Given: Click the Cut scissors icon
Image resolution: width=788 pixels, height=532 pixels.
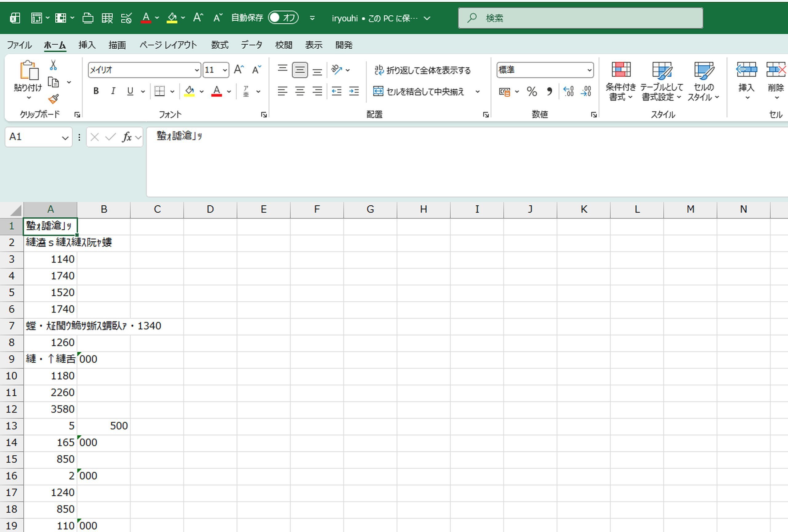Looking at the screenshot, I should tap(53, 65).
